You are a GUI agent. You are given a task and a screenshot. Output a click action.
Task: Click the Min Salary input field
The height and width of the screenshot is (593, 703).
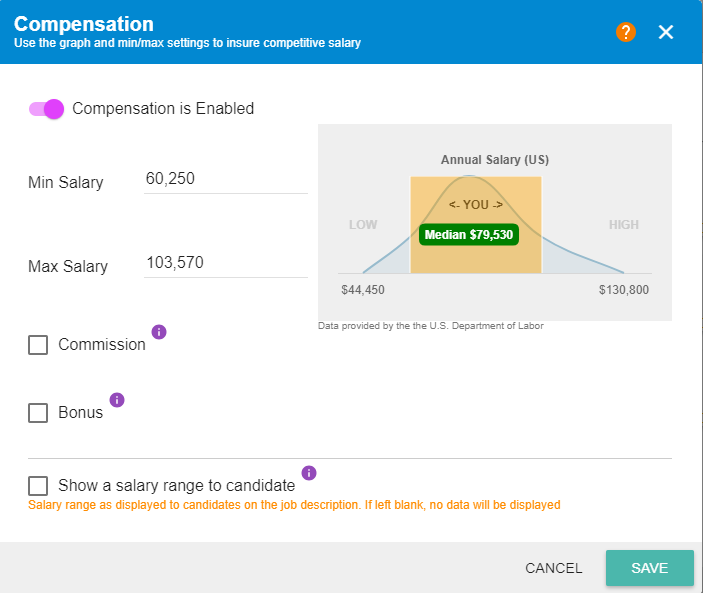225,180
